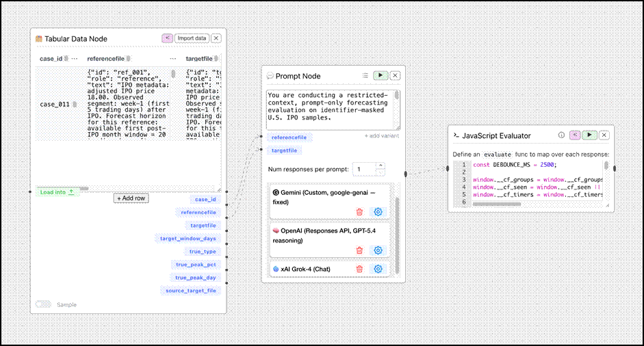Click the prompt text area resize grip

click(397, 128)
